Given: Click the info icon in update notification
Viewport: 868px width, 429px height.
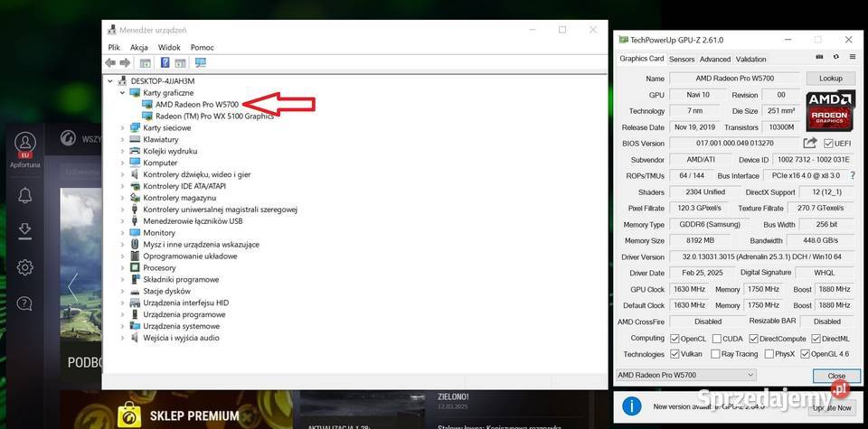Looking at the screenshot, I should click(632, 406).
